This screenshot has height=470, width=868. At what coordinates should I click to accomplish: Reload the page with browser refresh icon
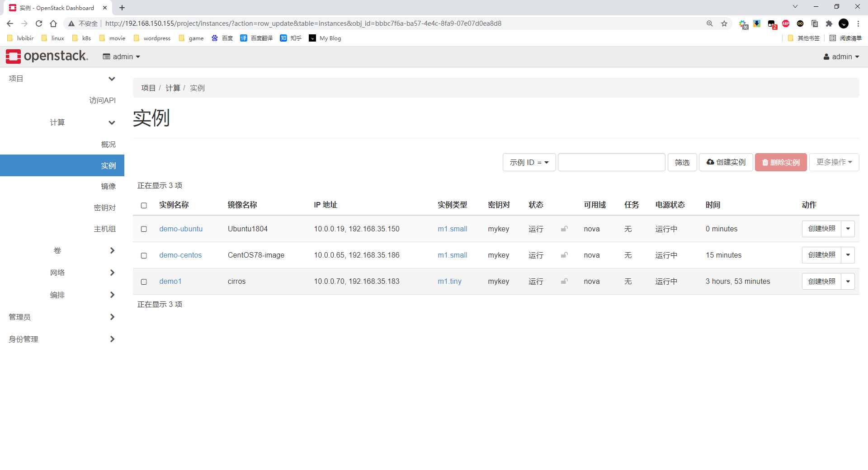click(x=39, y=23)
